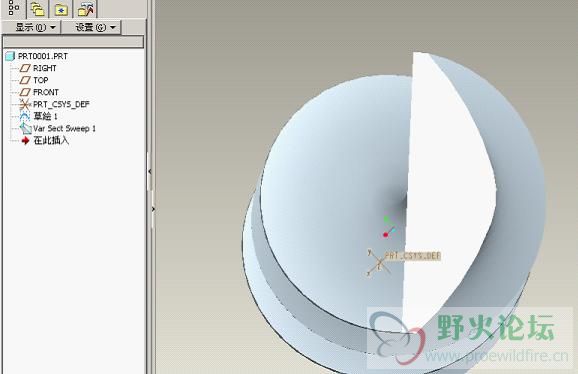The height and width of the screenshot is (374, 578).
Task: Select the PRT_CSYS_DEF coordinate system icon
Action: point(25,104)
